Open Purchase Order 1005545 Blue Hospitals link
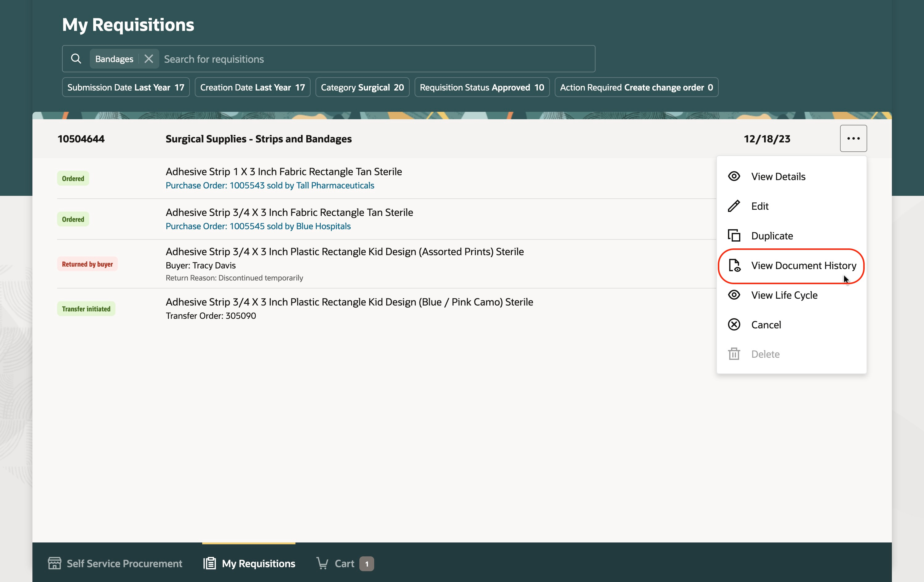Image resolution: width=924 pixels, height=582 pixels. [258, 226]
